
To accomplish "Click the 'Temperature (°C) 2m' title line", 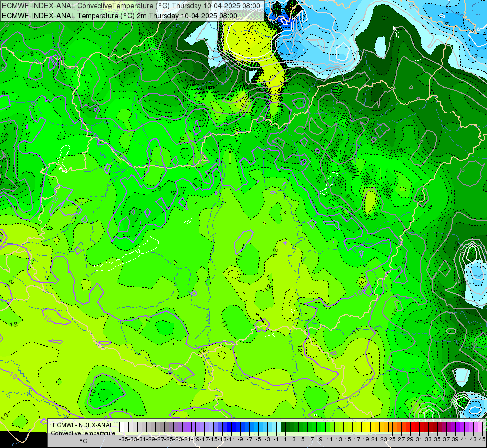I will click(x=120, y=16).
